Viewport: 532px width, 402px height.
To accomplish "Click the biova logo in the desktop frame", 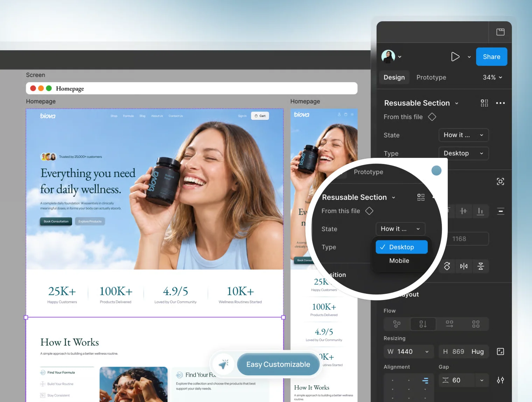I will [x=48, y=116].
